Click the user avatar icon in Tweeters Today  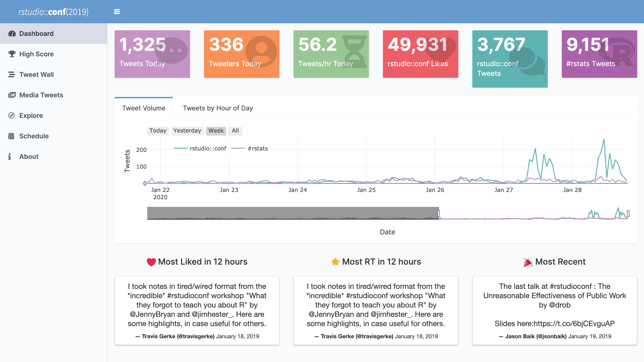point(261,51)
